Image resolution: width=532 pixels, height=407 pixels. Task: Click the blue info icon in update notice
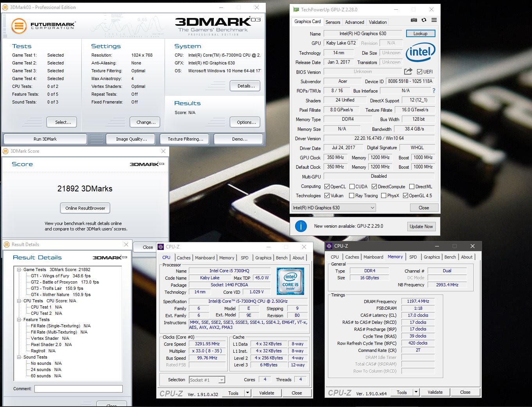(x=301, y=226)
